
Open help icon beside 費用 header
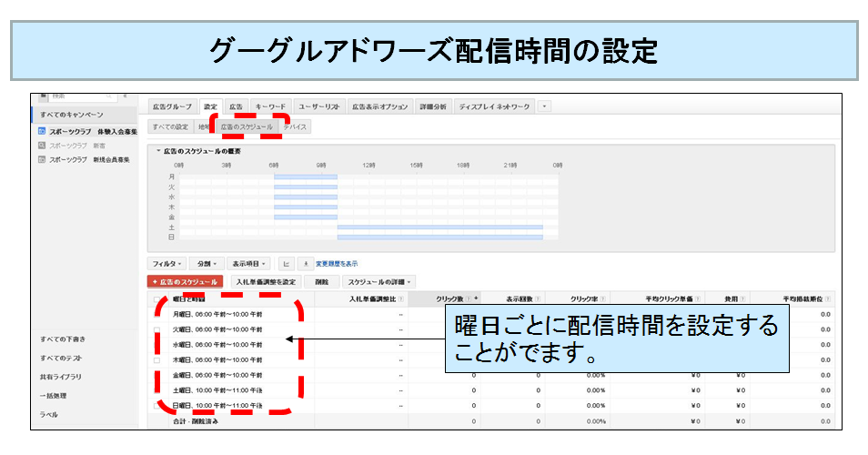(x=742, y=298)
